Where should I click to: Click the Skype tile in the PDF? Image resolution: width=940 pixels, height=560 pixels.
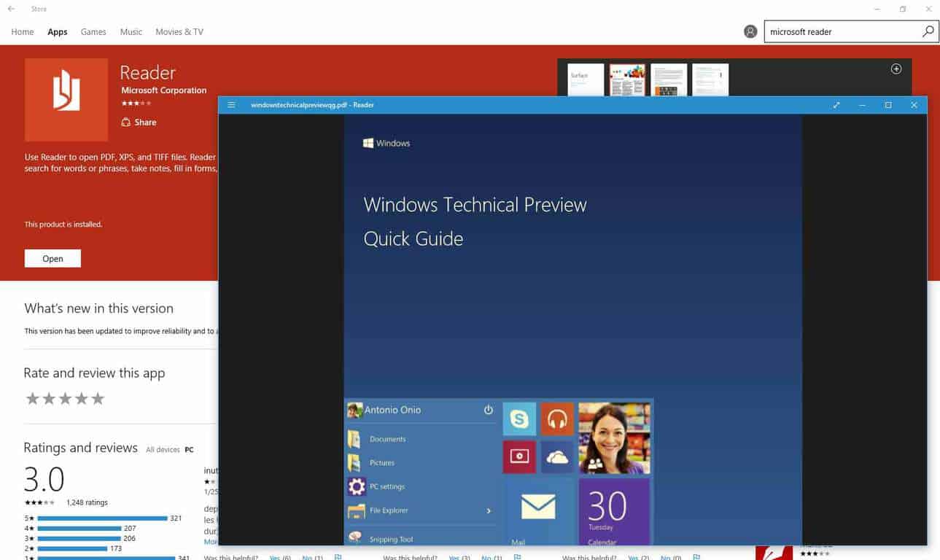pos(519,419)
